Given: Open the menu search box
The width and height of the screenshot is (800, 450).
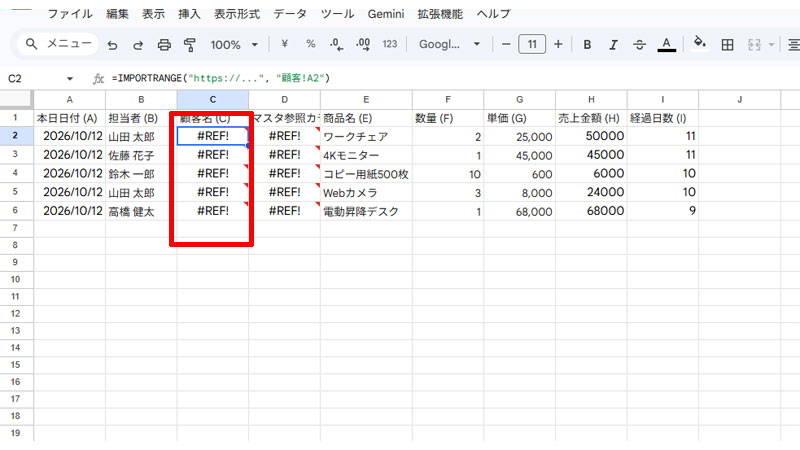Looking at the screenshot, I should [58, 44].
